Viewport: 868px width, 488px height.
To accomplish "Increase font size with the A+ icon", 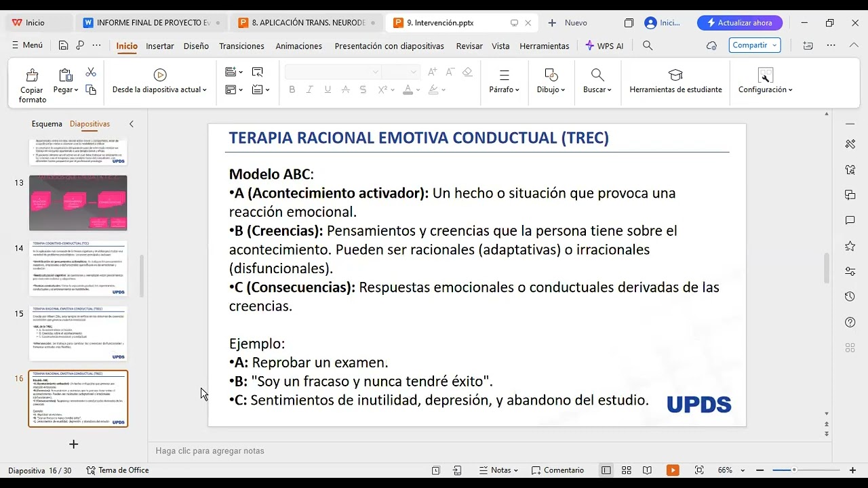I will pyautogui.click(x=433, y=72).
